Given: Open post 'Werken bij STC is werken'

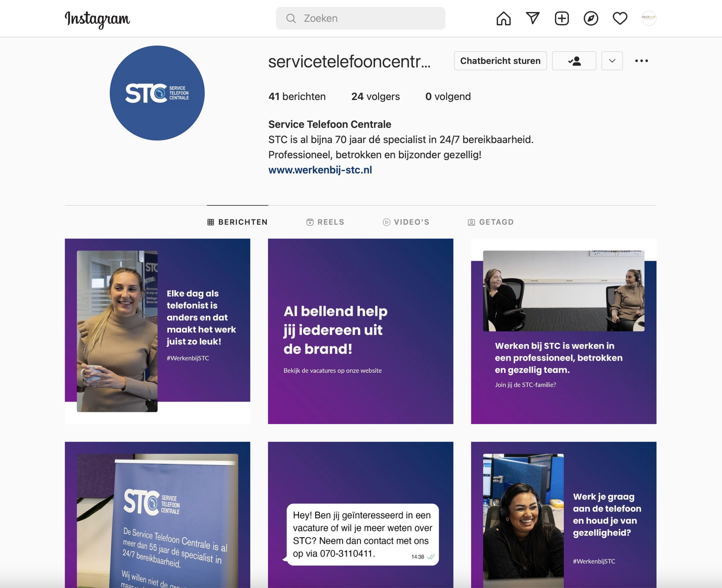Looking at the screenshot, I should [564, 331].
